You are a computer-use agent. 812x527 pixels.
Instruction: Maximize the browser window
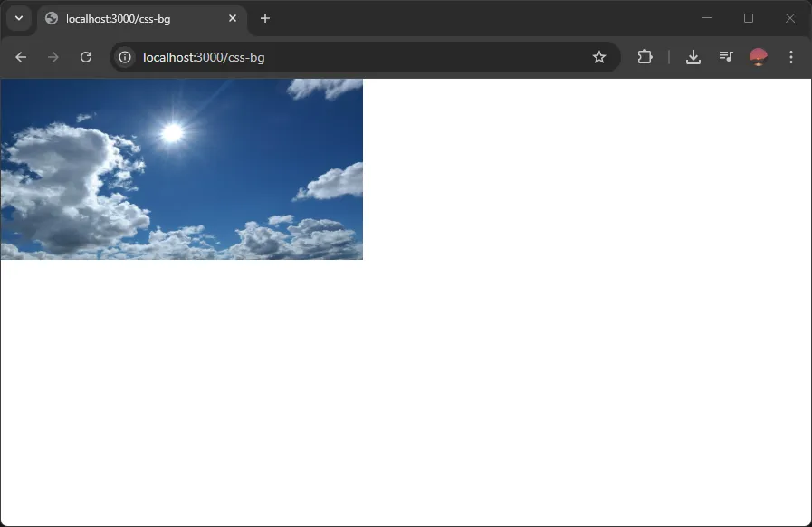[x=749, y=18]
